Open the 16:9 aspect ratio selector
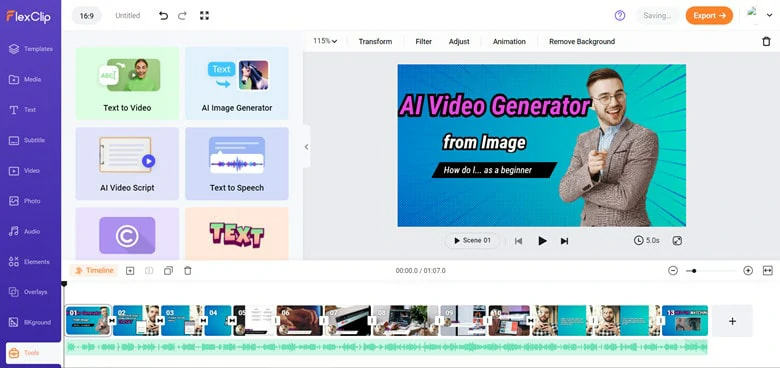The image size is (780, 368). click(x=87, y=16)
